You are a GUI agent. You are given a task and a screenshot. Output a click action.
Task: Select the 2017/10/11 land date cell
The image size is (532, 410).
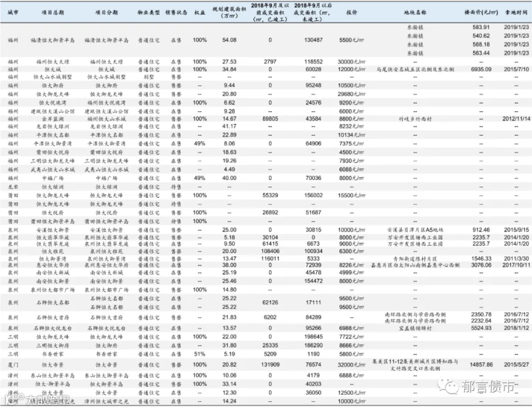516,265
